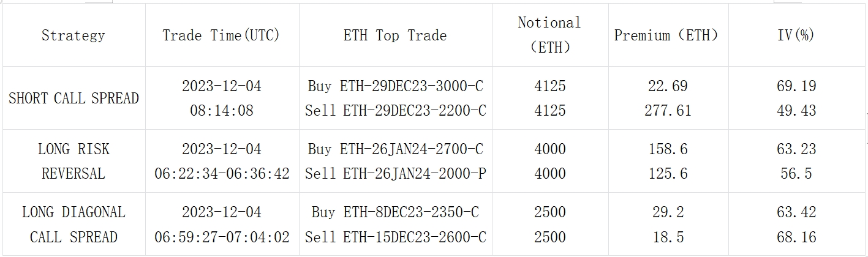Click the 158.6 premium value

(668, 149)
